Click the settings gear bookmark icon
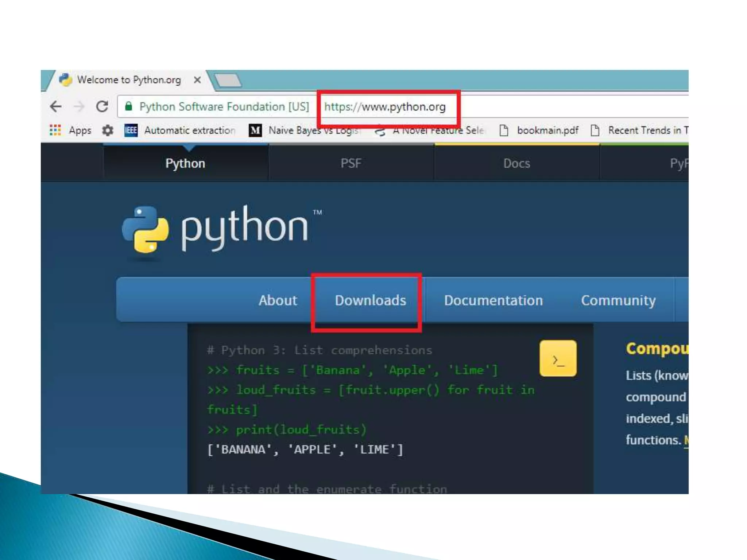The image size is (747, 560). pos(108,130)
